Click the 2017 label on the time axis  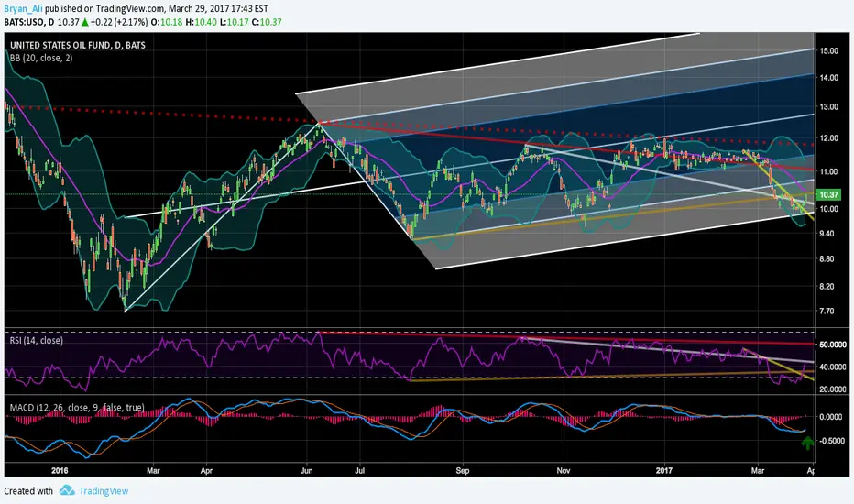coord(664,470)
